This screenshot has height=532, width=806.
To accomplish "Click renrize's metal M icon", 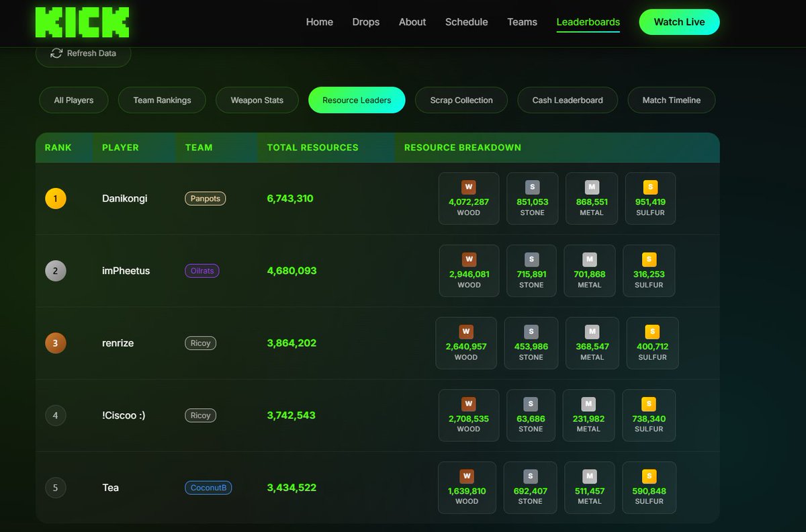I will click(x=592, y=332).
